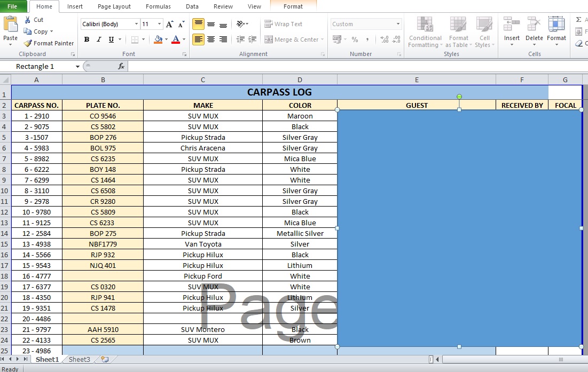Open Format as Table gallery
The image size is (588, 372).
[x=459, y=32]
